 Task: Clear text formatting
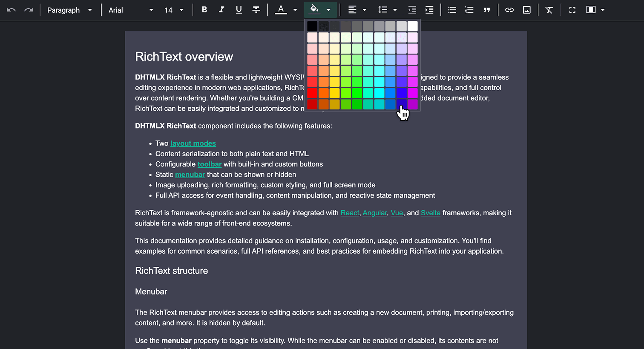(x=549, y=10)
